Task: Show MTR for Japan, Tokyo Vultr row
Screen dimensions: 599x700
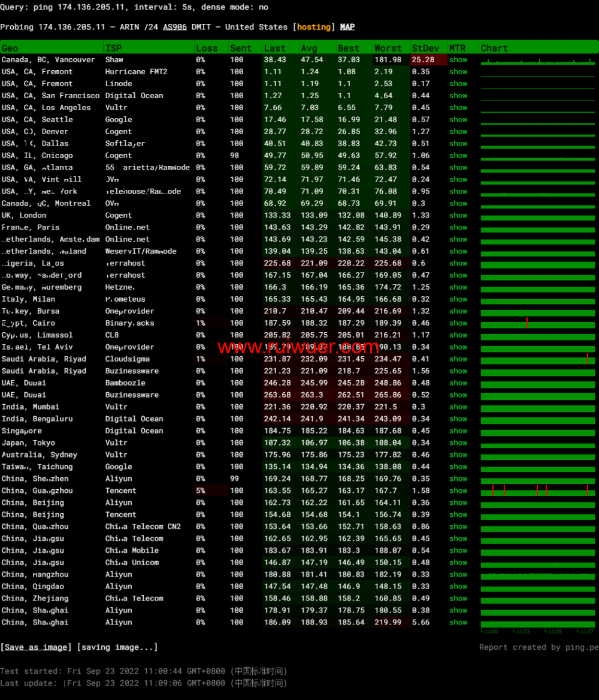Action: (458, 443)
